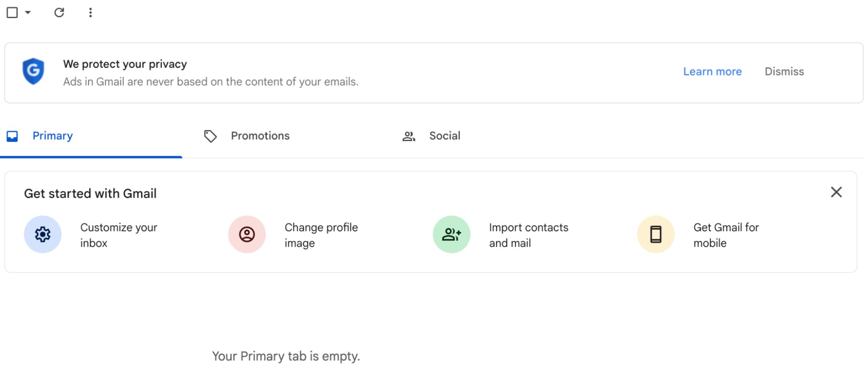Viewport: 868px width, 375px height.
Task: Click the Change profile image icon
Action: point(246,234)
